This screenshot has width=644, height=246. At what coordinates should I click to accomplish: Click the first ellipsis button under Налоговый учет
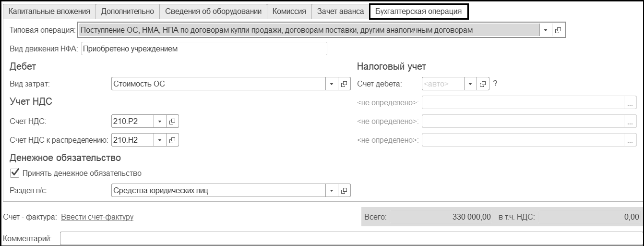pyautogui.click(x=630, y=103)
